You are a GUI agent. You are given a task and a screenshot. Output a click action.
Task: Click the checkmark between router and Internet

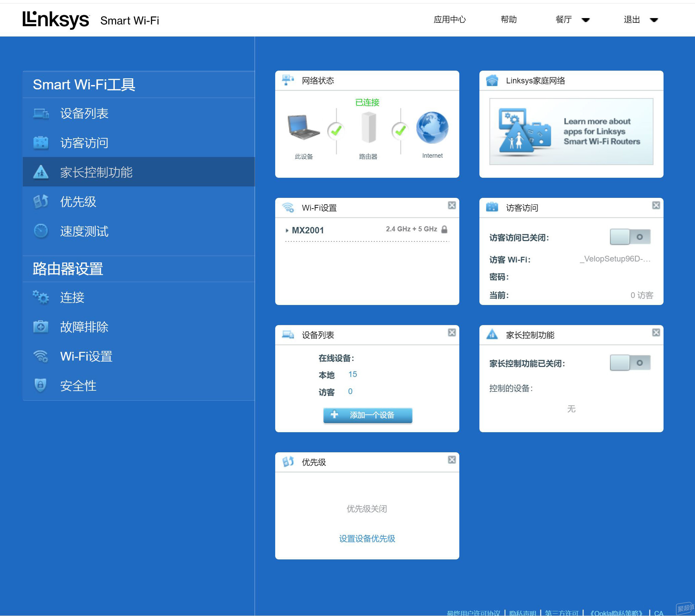pos(400,131)
